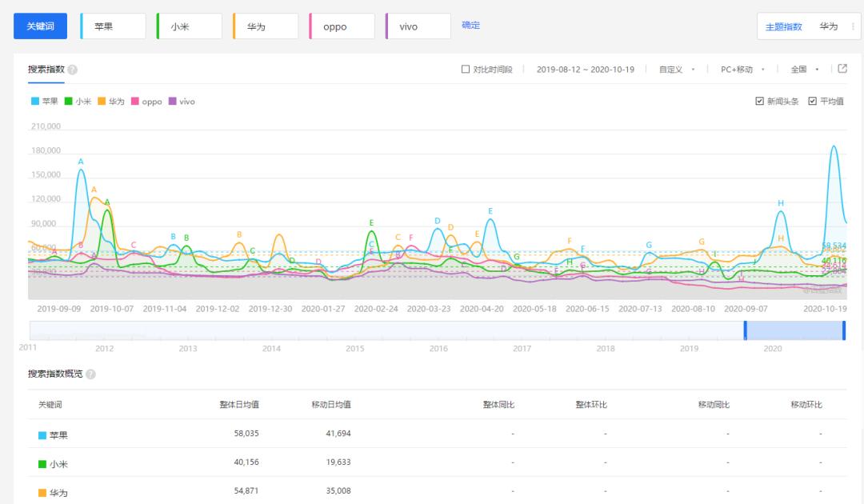Open help icon next to 搜索指数
This screenshot has width=864, height=504.
(73, 70)
